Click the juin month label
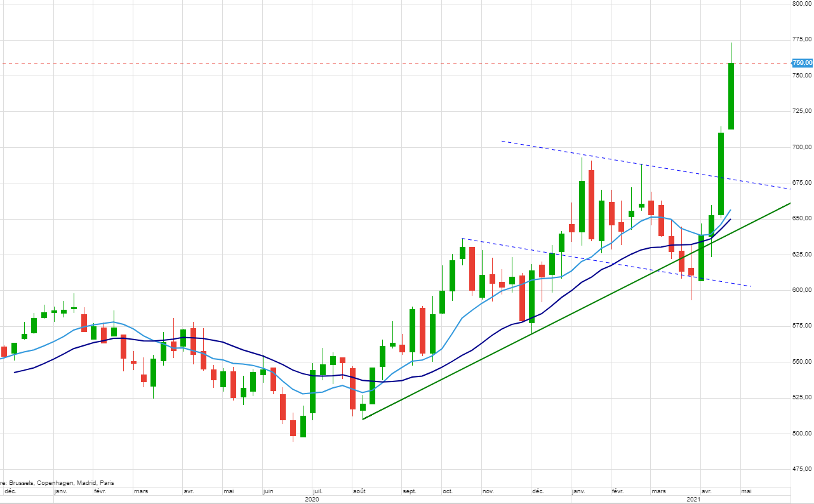This screenshot has width=814, height=504. 268,491
